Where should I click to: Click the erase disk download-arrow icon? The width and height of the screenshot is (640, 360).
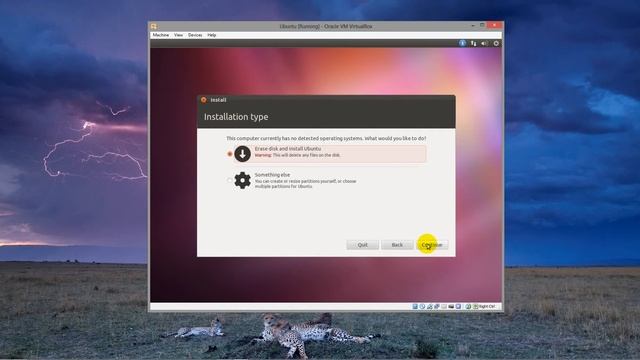242,154
